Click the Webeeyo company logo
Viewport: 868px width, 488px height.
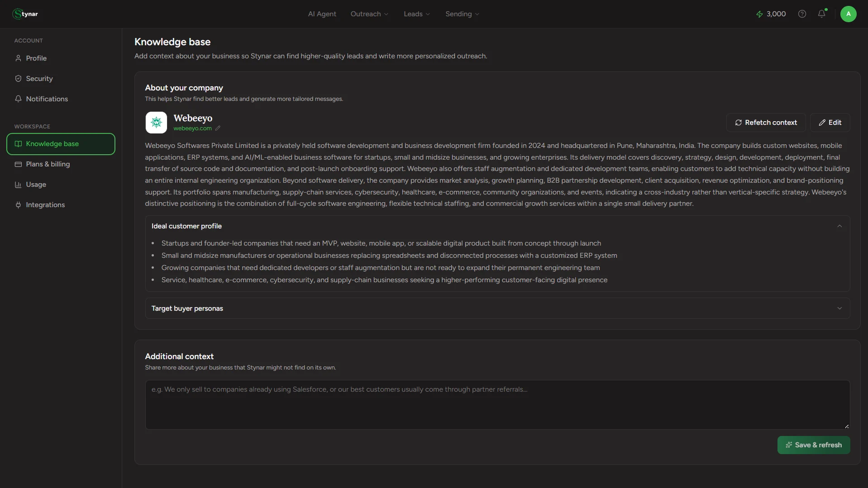(156, 123)
